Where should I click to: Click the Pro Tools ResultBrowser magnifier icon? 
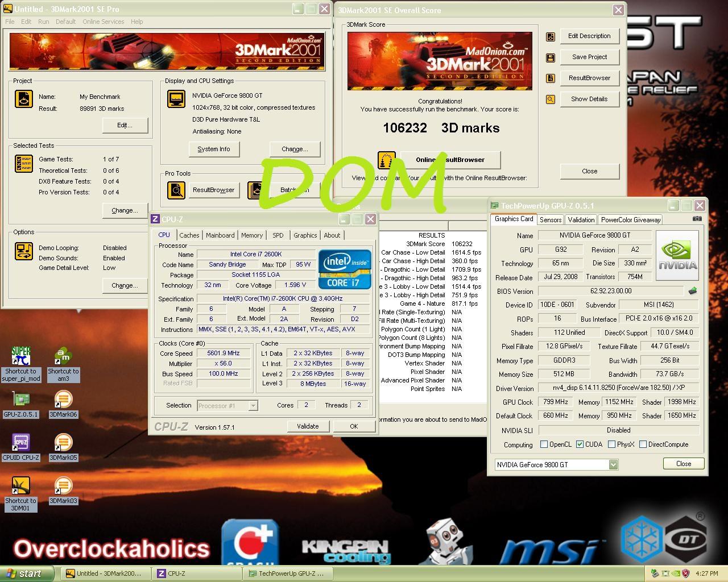[x=176, y=190]
